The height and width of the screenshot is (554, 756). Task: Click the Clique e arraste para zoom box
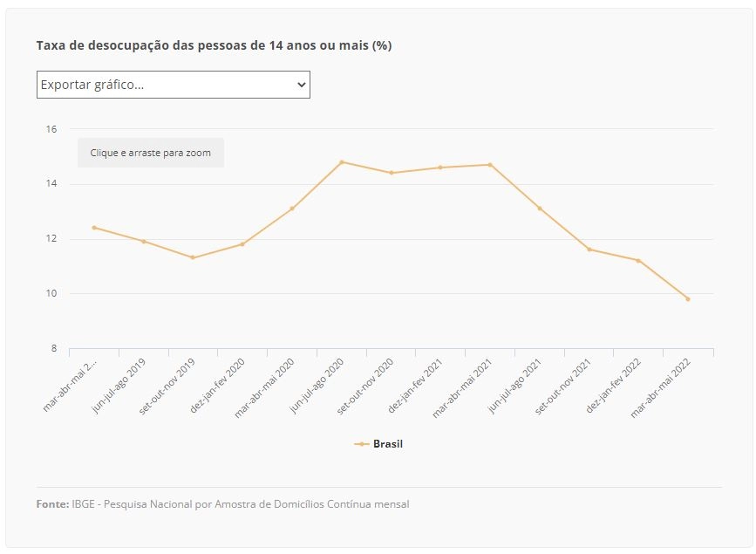(151, 153)
